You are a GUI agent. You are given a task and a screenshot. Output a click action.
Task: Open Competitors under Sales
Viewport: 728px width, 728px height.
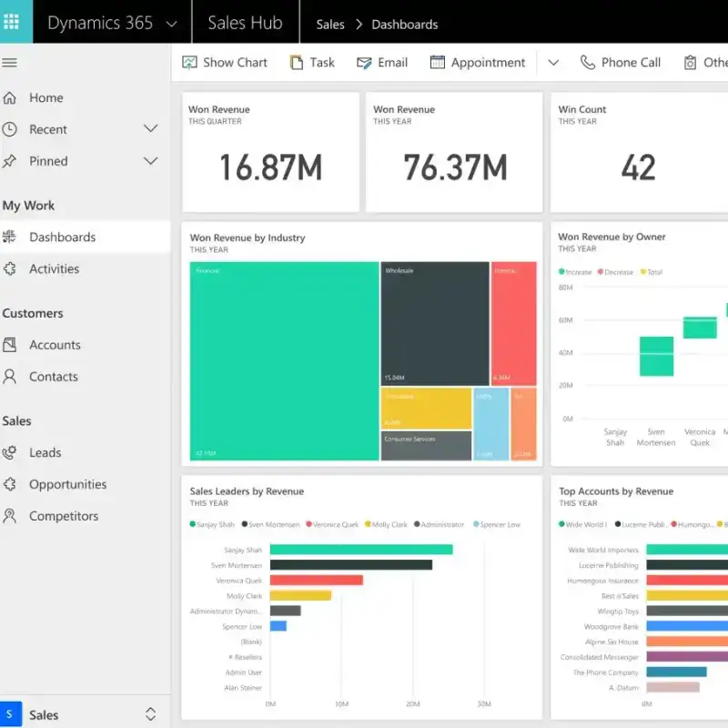pyautogui.click(x=85, y=516)
